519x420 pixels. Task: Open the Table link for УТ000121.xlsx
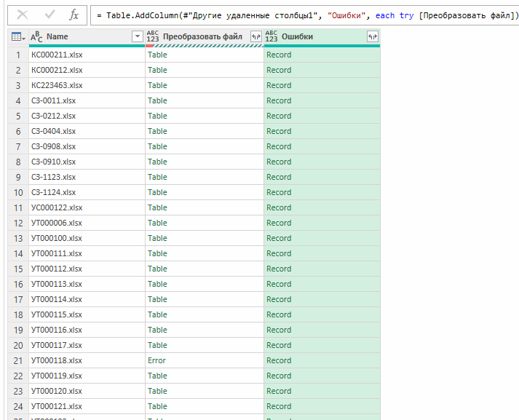pos(157,406)
